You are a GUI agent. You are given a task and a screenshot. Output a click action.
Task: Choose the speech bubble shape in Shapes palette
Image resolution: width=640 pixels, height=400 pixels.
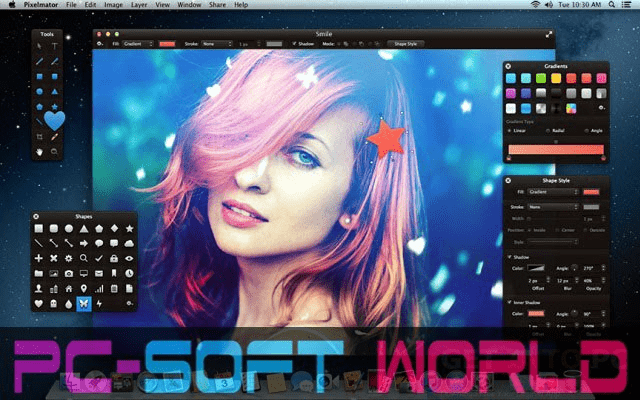99,244
